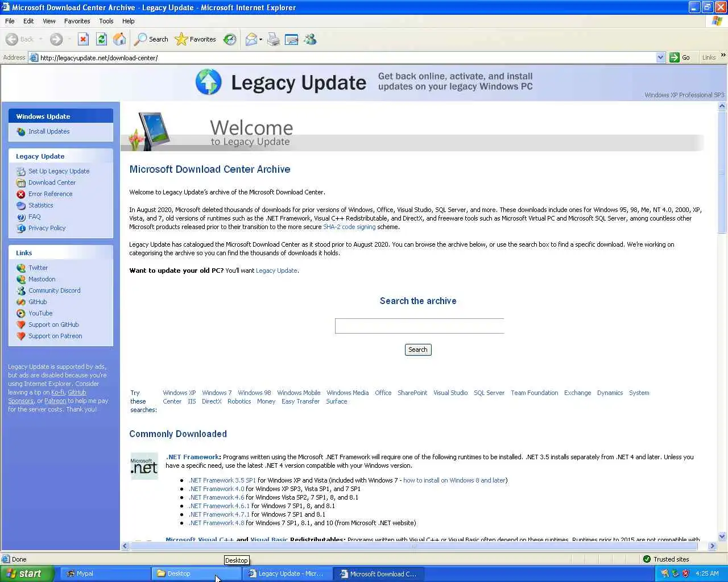The image size is (728, 582).
Task: Click the GitHub link icon
Action: (x=21, y=302)
